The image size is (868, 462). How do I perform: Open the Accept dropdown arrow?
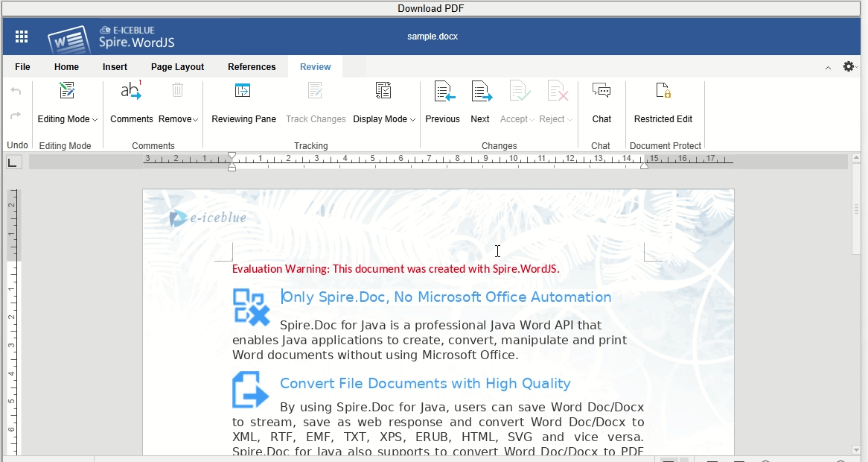point(532,120)
